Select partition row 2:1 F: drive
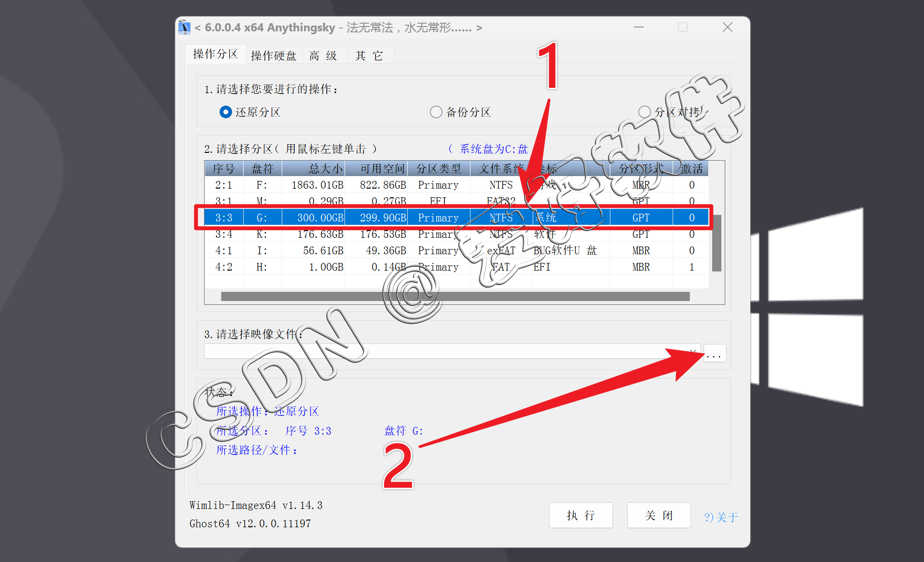The image size is (924, 562). 456,185
